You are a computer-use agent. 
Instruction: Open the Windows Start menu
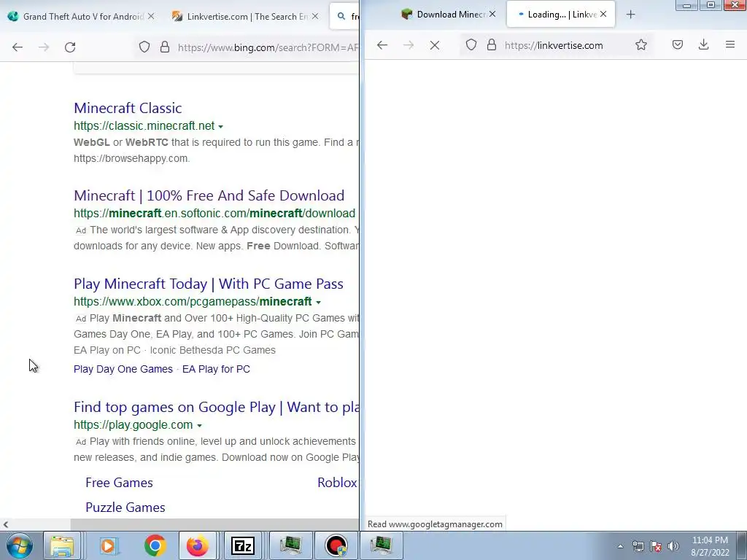[x=19, y=545]
